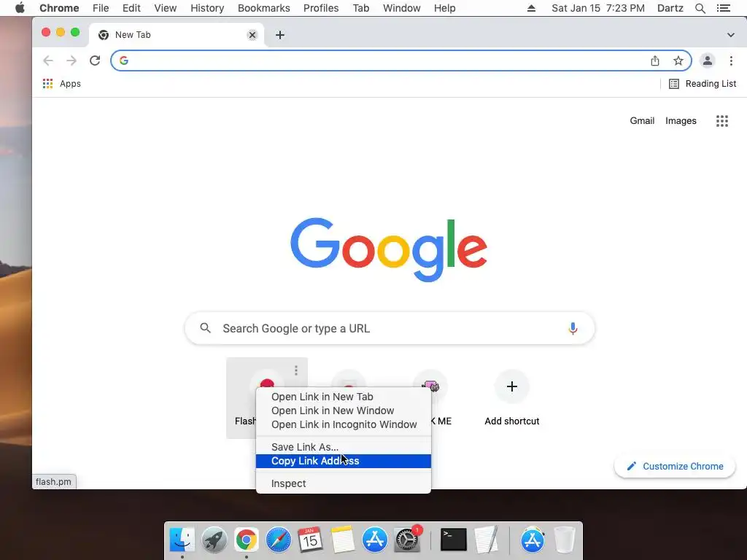Choose Open Link in New Window
This screenshot has height=560, width=747.
pyautogui.click(x=344, y=411)
